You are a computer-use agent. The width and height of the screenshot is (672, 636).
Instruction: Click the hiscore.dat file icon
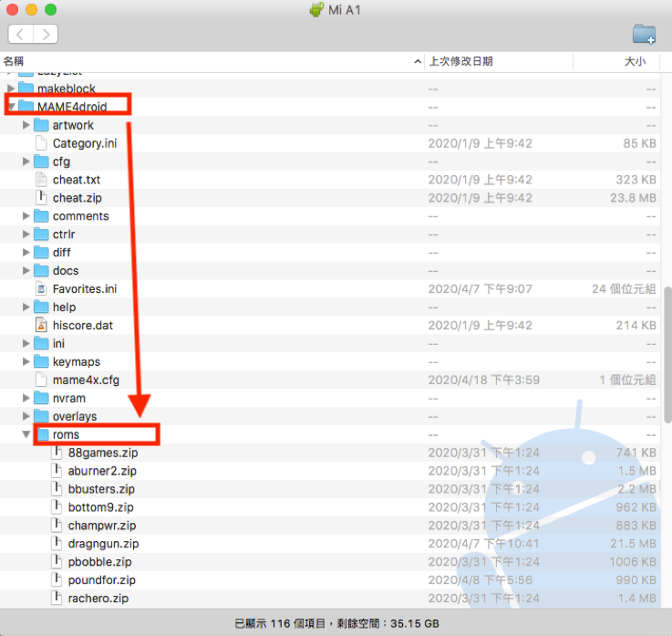click(41, 325)
